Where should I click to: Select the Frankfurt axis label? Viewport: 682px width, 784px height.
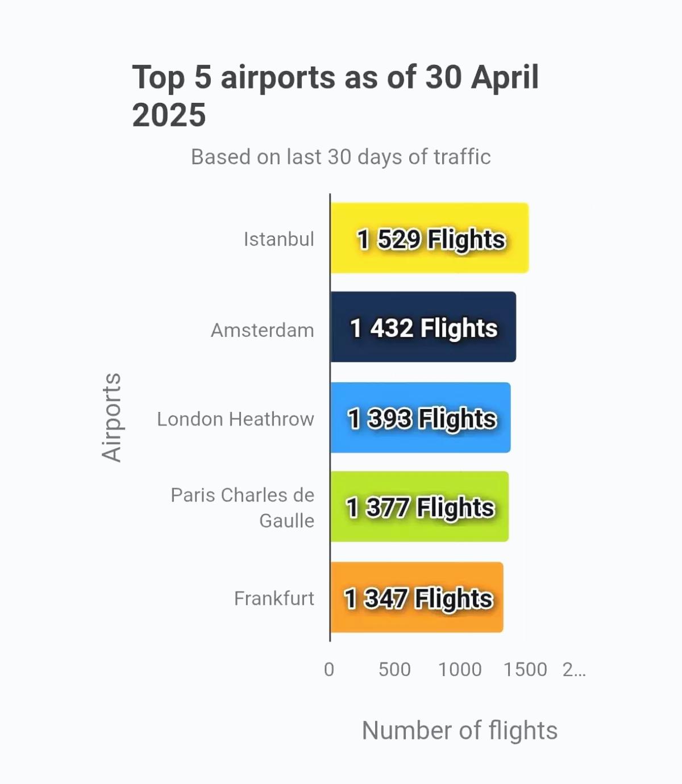274,598
